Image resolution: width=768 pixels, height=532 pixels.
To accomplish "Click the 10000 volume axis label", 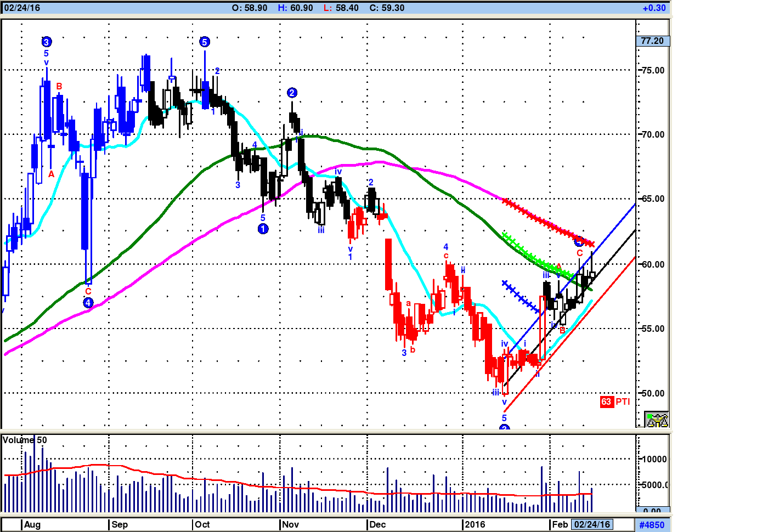I will (654, 460).
